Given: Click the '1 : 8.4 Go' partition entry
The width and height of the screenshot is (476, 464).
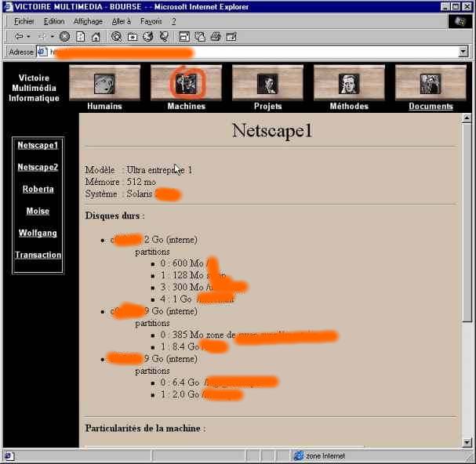Looking at the screenshot, I should tap(180, 346).
